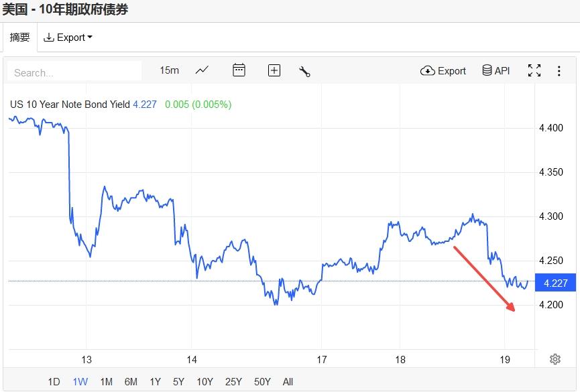Change the 15m interval setting
The width and height of the screenshot is (580, 392).
click(169, 70)
